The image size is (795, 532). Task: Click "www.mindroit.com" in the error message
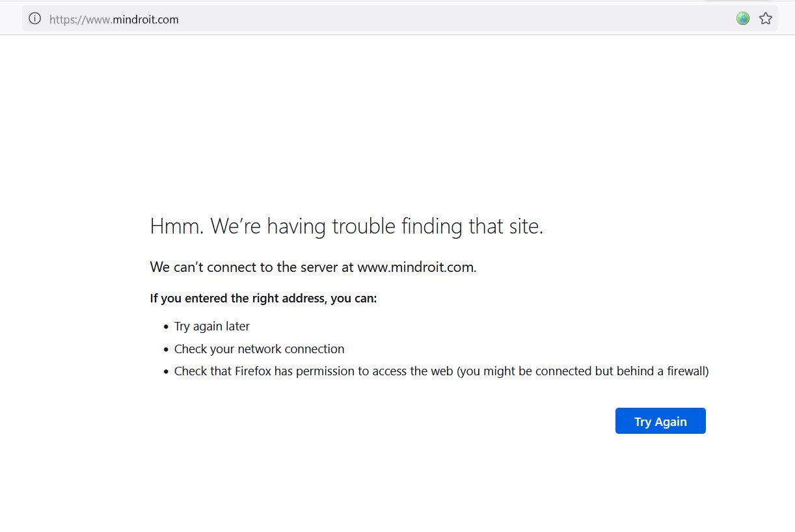pos(416,267)
